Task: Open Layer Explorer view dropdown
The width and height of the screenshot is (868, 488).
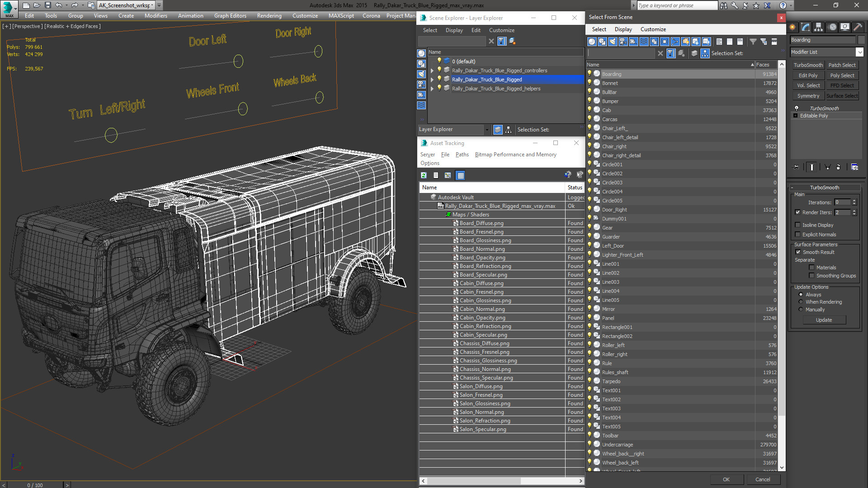Action: (x=487, y=130)
